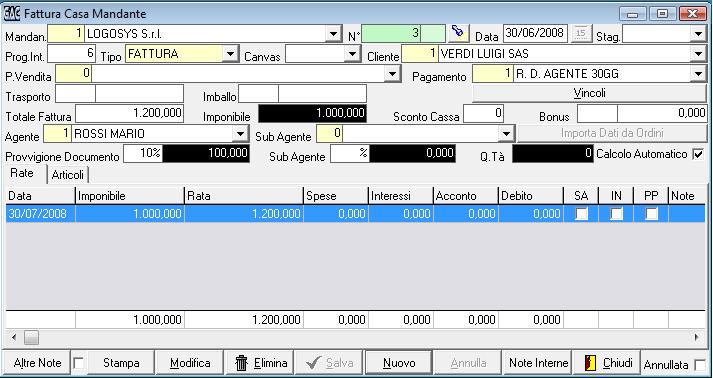Click the Pagamento code field showing 1
The width and height of the screenshot is (713, 378).
pyautogui.click(x=493, y=74)
